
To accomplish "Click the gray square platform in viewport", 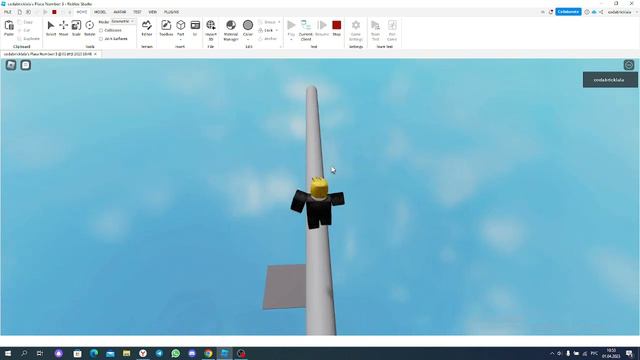I will click(284, 287).
